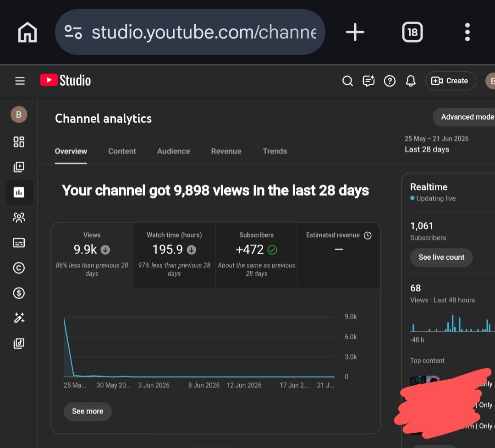Select the Estimated revenue metric card
The width and height of the screenshot is (495, 448).
(339, 255)
